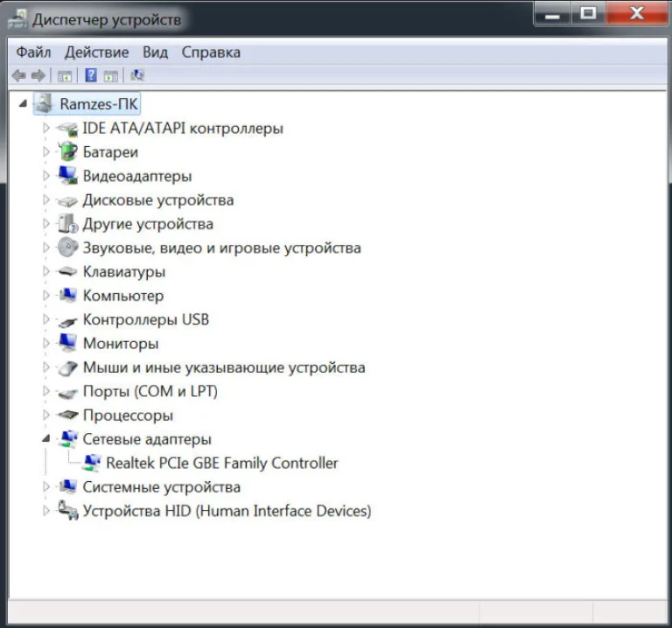The width and height of the screenshot is (672, 628).
Task: Expand the Клавиатуры category
Action: (x=45, y=271)
